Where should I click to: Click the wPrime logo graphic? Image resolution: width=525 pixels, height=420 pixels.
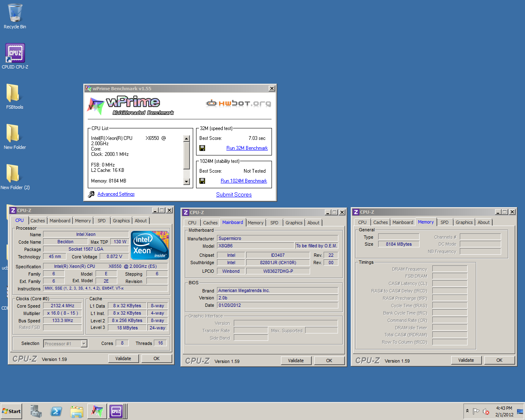tap(130, 106)
